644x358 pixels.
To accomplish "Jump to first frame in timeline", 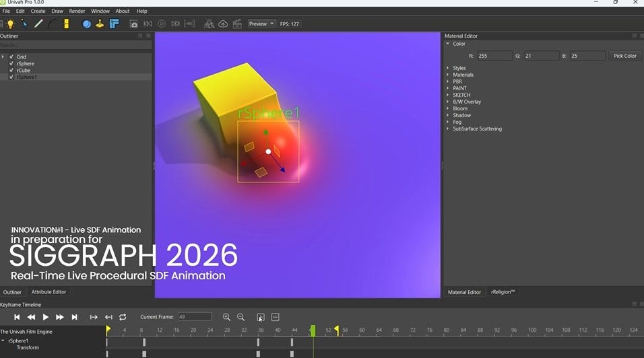I will point(17,317).
